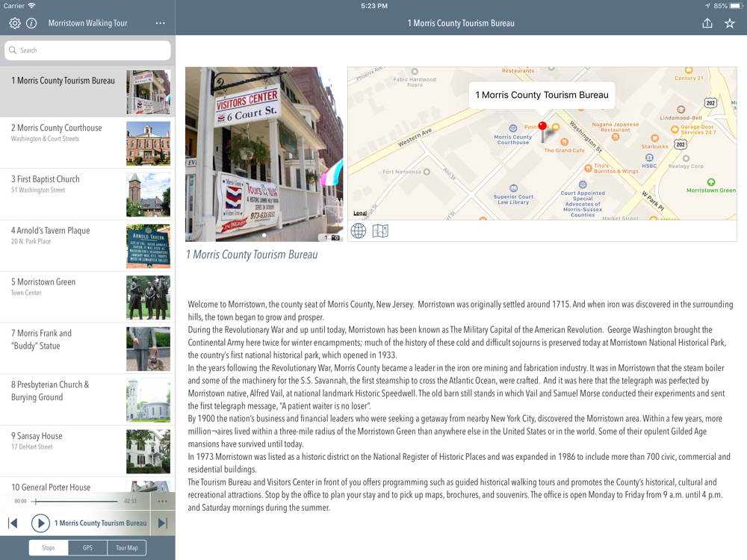
Task: Open stop 9 Sansay House
Action: coord(87,452)
